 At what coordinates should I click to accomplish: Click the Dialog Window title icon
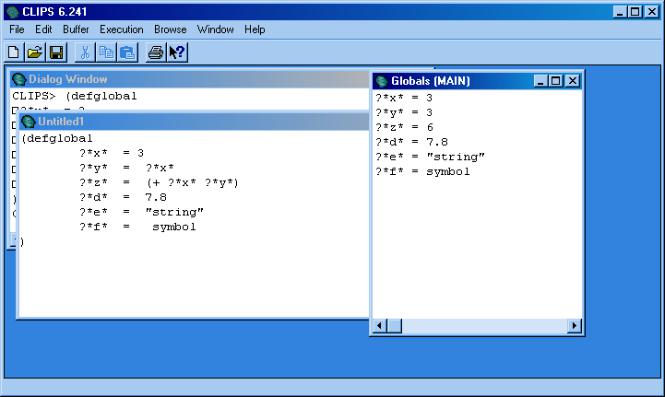tap(19, 79)
